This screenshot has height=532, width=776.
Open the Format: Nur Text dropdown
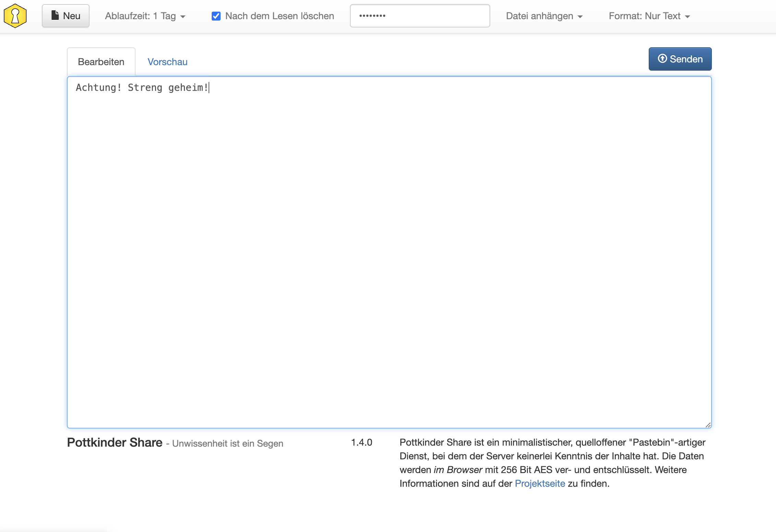pyautogui.click(x=649, y=16)
